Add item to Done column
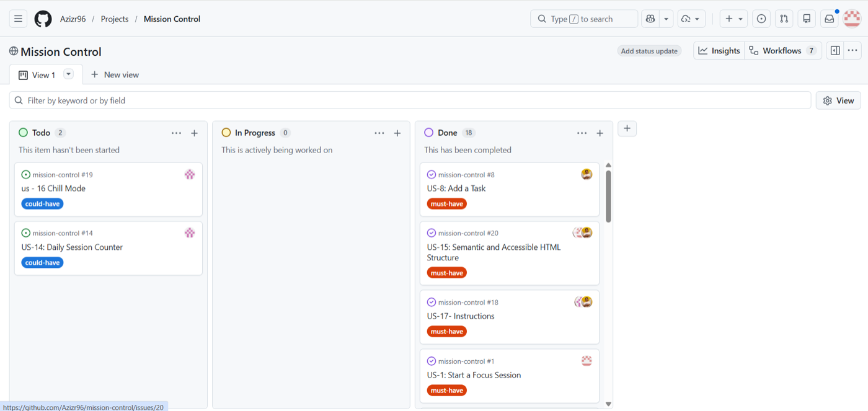The height and width of the screenshot is (411, 868). (x=600, y=133)
